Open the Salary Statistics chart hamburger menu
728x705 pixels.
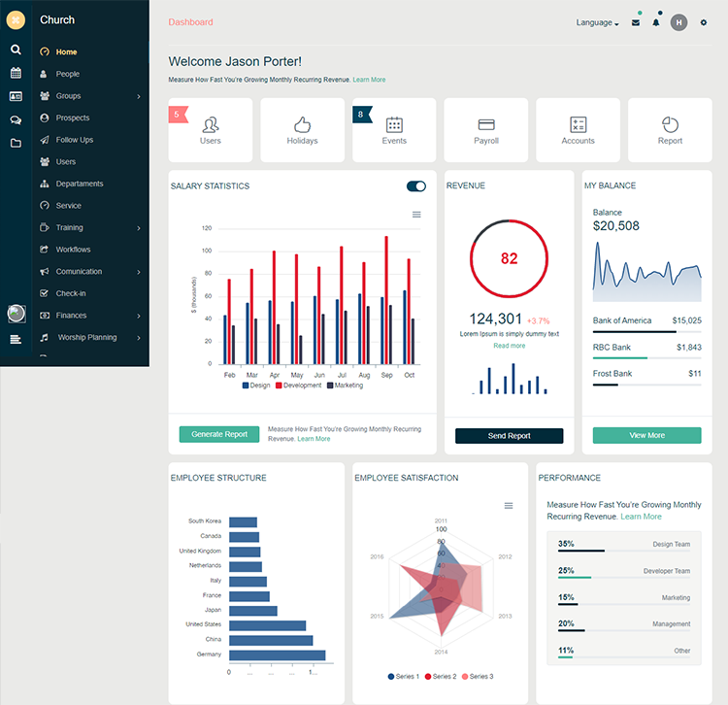[416, 215]
